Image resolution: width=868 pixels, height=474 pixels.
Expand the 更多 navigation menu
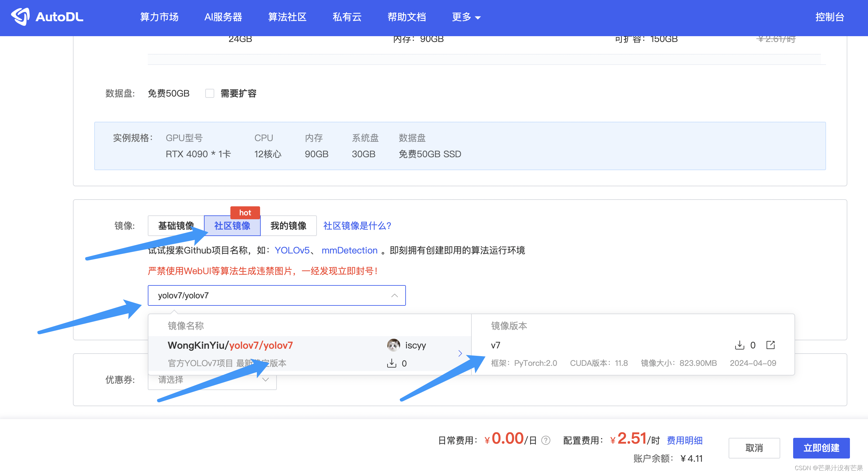click(x=466, y=17)
